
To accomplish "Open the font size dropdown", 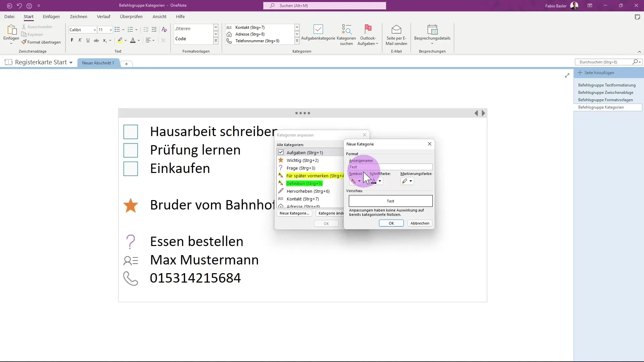I will click(111, 30).
